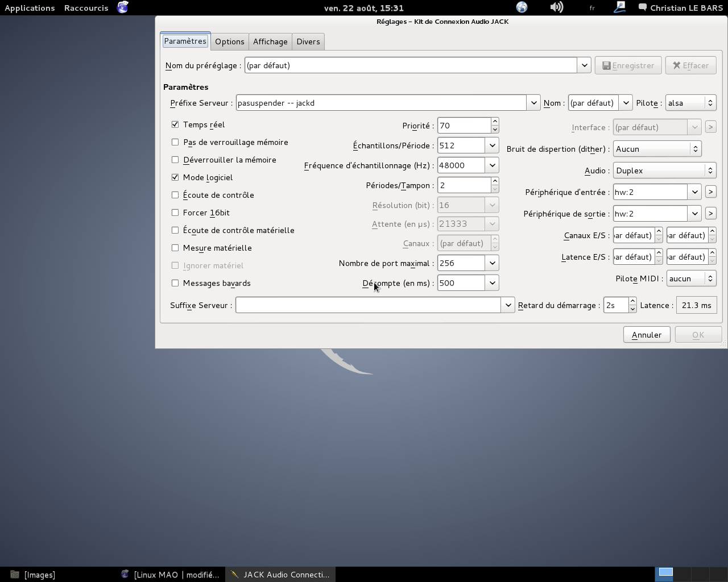
Task: Click the Annuler button
Action: click(647, 335)
